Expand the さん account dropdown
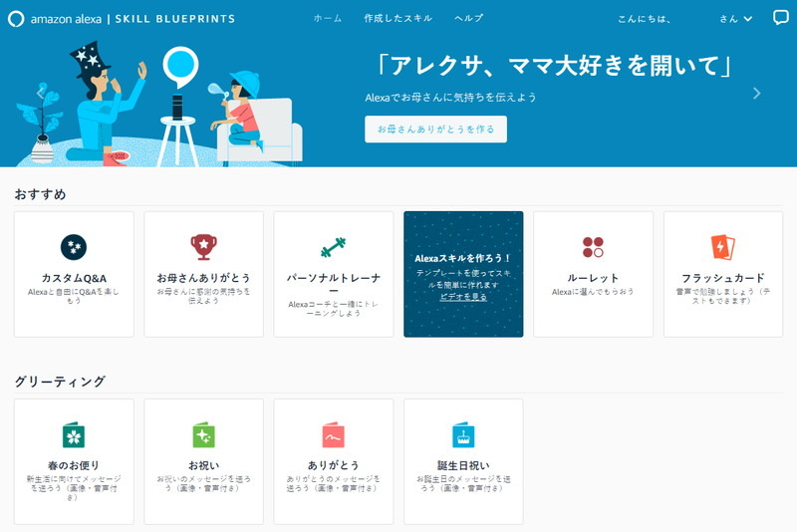797x532 pixels. click(x=735, y=19)
